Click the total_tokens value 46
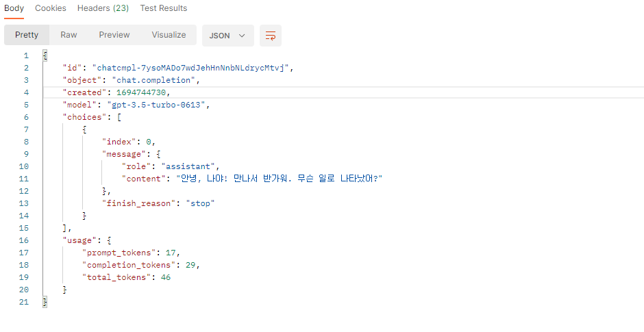This screenshot has height=332, width=644. (x=166, y=277)
